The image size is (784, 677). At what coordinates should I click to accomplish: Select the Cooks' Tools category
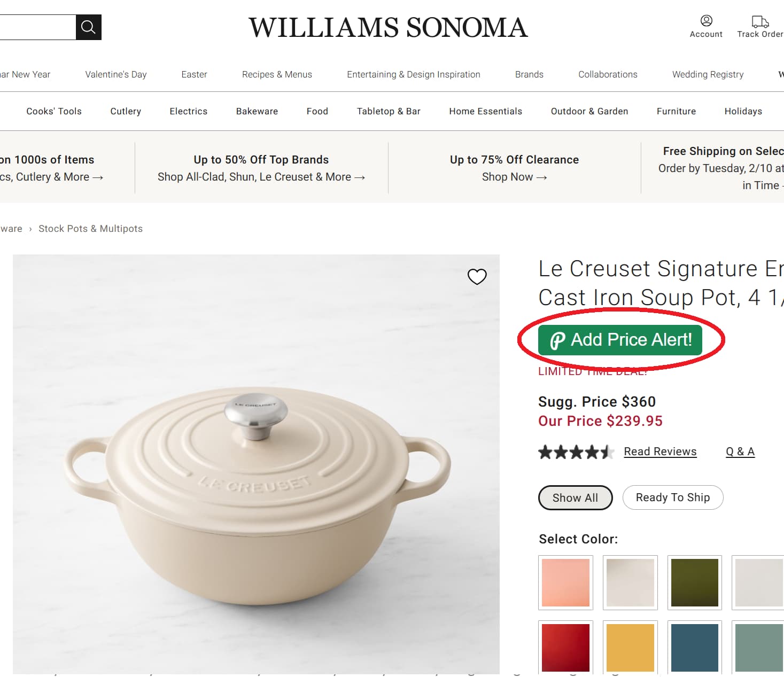click(x=53, y=111)
